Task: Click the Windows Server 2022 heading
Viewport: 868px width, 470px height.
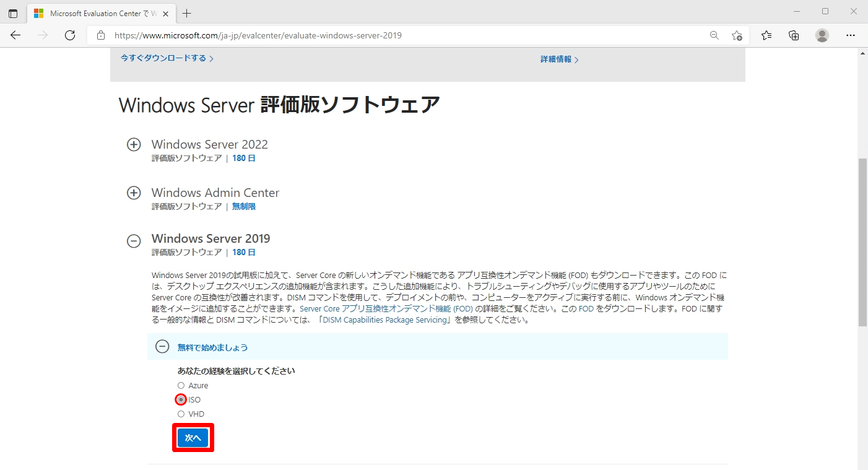Action: (210, 144)
